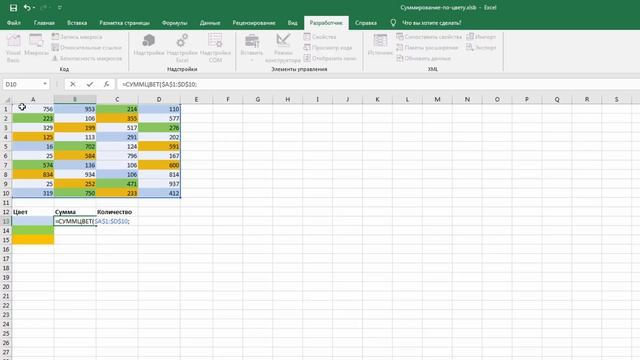Open Надстройки COM add-ins button

point(215,48)
